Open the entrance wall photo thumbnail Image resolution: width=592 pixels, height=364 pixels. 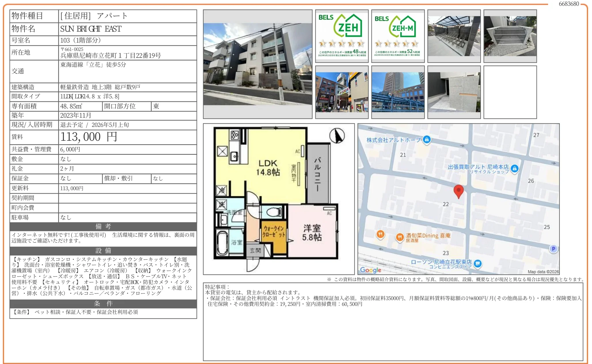pyautogui.click(x=454, y=92)
